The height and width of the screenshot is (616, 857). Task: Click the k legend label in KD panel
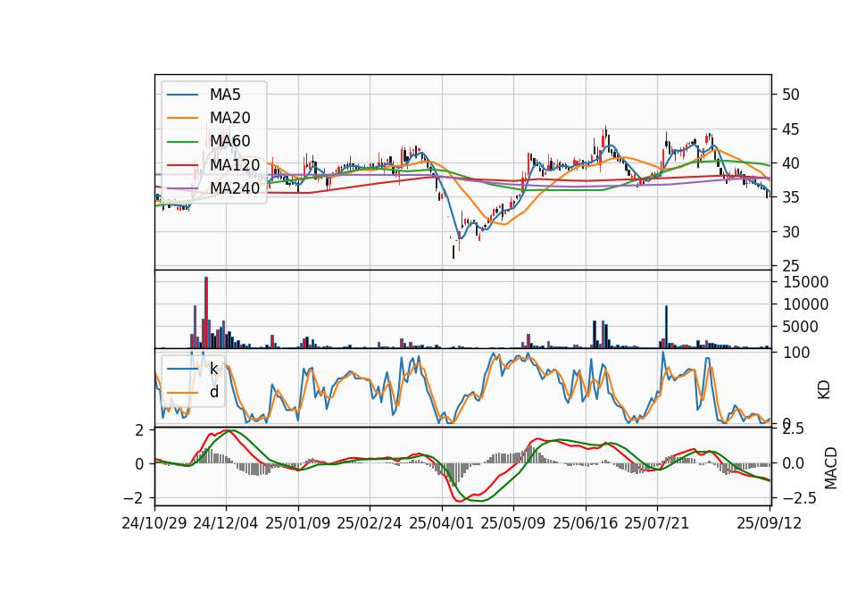(213, 369)
